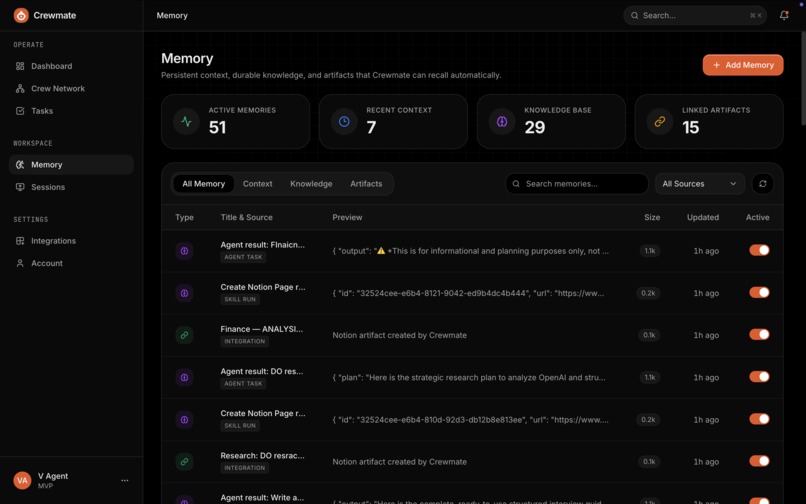Click the Knowledge Base count 29
The image size is (806, 504).
point(535,128)
